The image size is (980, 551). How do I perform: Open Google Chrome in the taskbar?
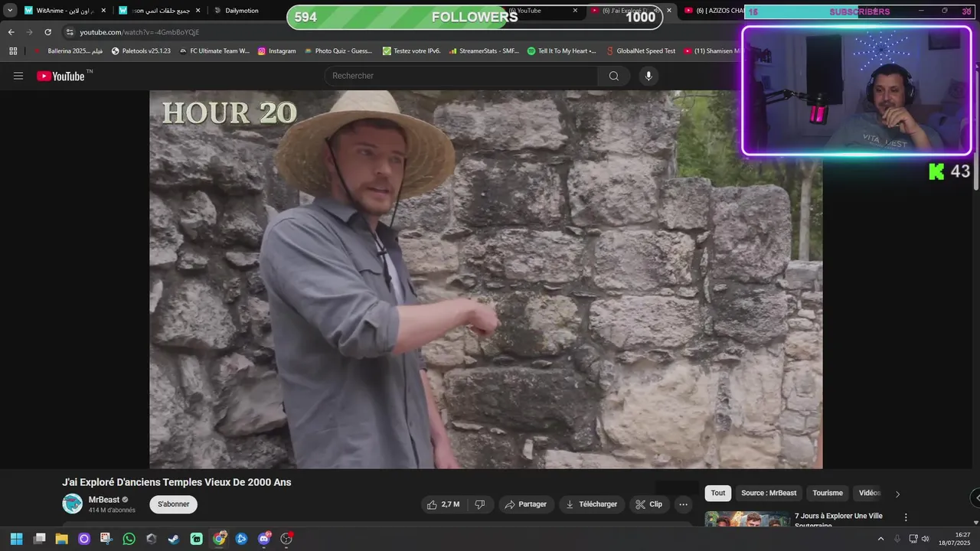(x=219, y=539)
